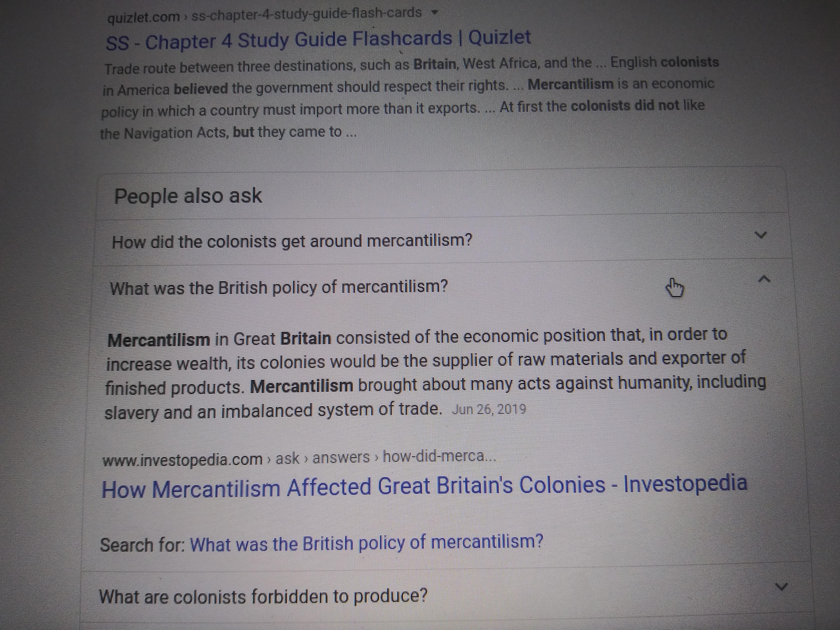
Task: Expand 'What are colonists forbidden to produce?'
Action: click(x=263, y=596)
